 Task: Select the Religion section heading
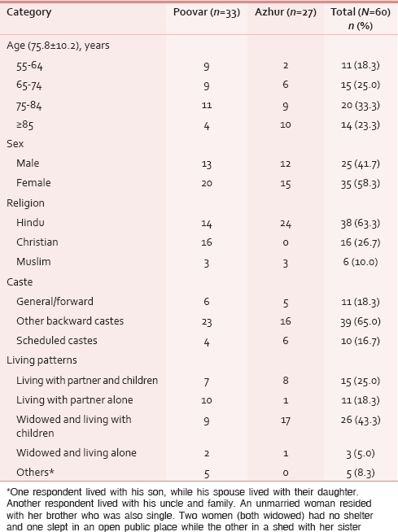(x=25, y=203)
